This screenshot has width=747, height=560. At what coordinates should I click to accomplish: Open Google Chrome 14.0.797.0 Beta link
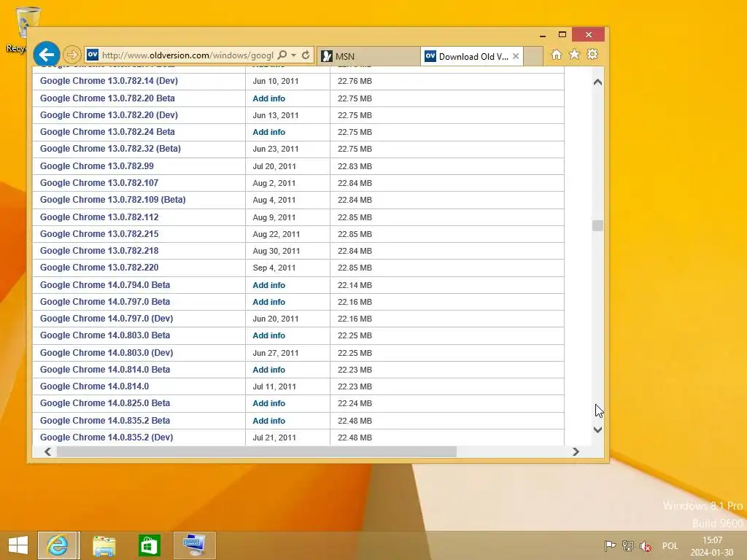pyautogui.click(x=105, y=301)
